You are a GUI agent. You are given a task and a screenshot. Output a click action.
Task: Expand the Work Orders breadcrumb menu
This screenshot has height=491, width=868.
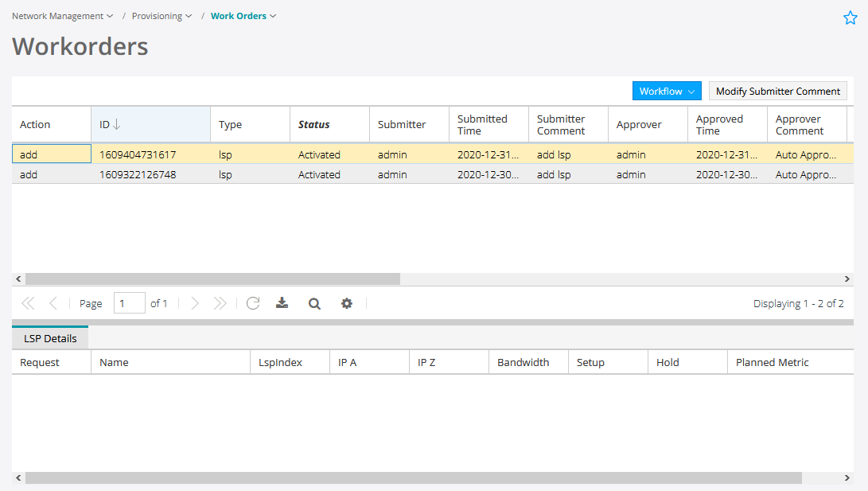click(x=272, y=15)
